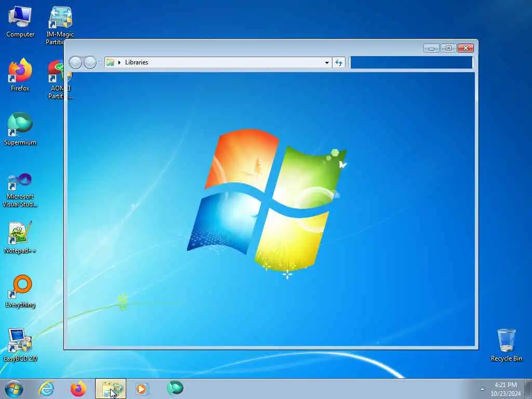
Task: Open the Everything search shortcut
Action: coord(20,291)
